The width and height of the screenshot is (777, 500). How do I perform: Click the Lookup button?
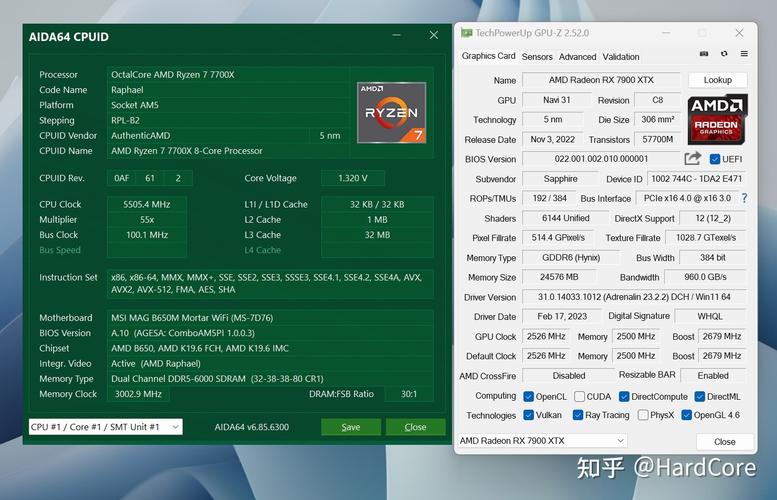(x=718, y=80)
